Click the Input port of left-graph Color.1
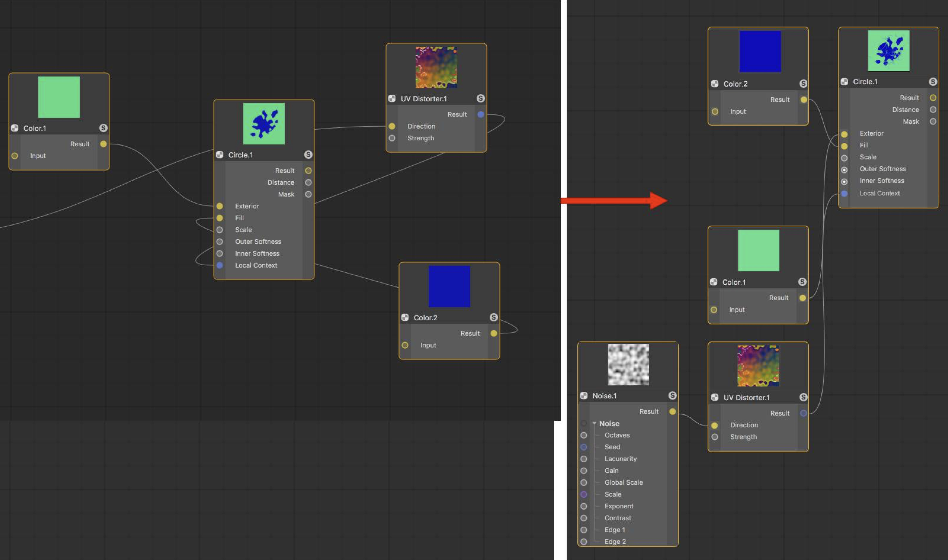 pos(15,156)
